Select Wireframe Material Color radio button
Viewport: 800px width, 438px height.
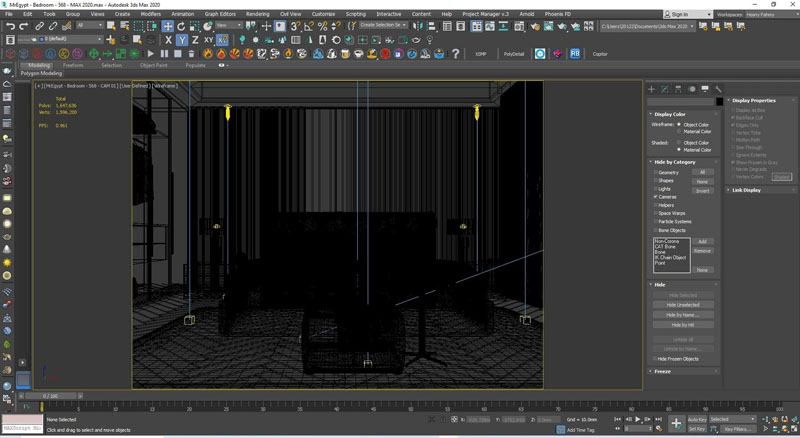coord(680,131)
